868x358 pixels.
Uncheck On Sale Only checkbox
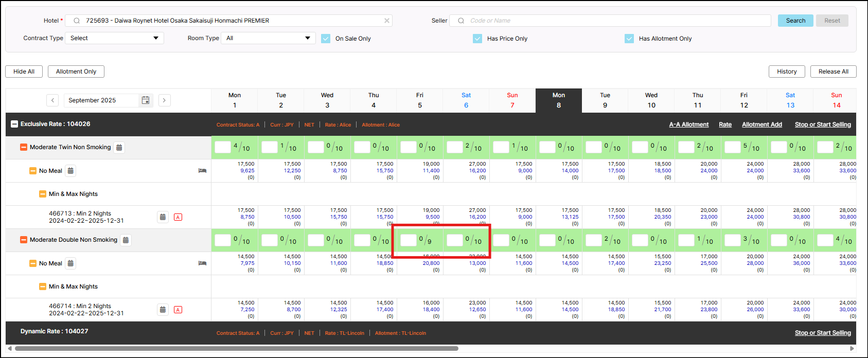coord(326,39)
